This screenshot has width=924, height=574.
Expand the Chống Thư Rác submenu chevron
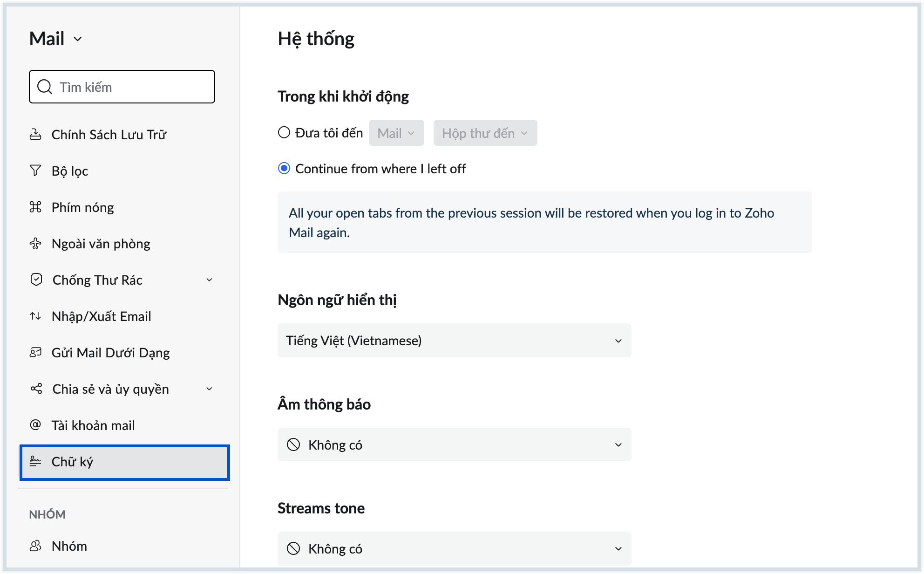[209, 280]
